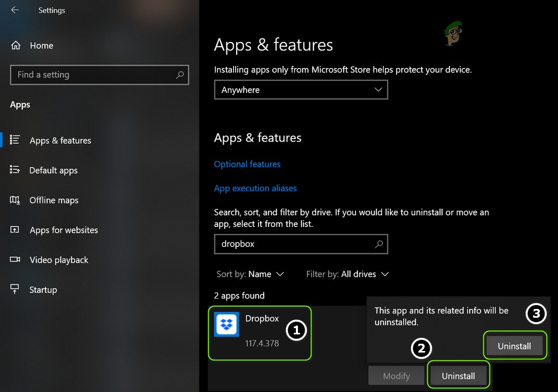Image resolution: width=558 pixels, height=392 pixels.
Task: Click the App execution aliases link
Action: (255, 188)
